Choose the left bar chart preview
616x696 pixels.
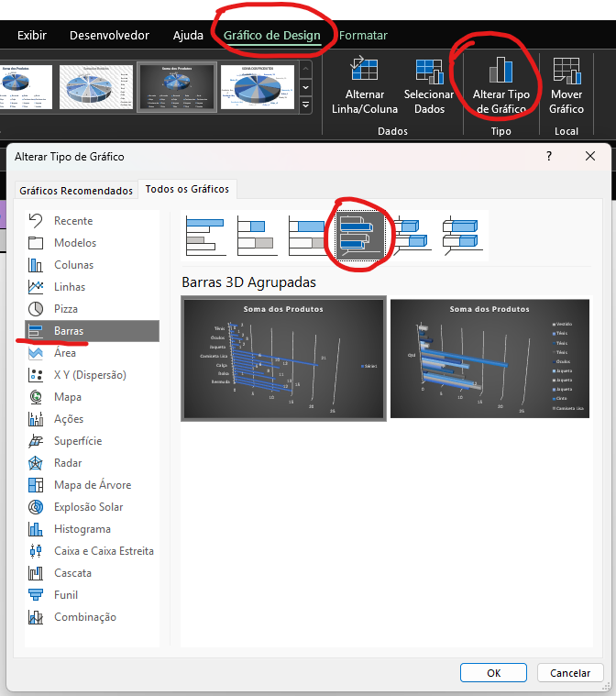tap(283, 359)
